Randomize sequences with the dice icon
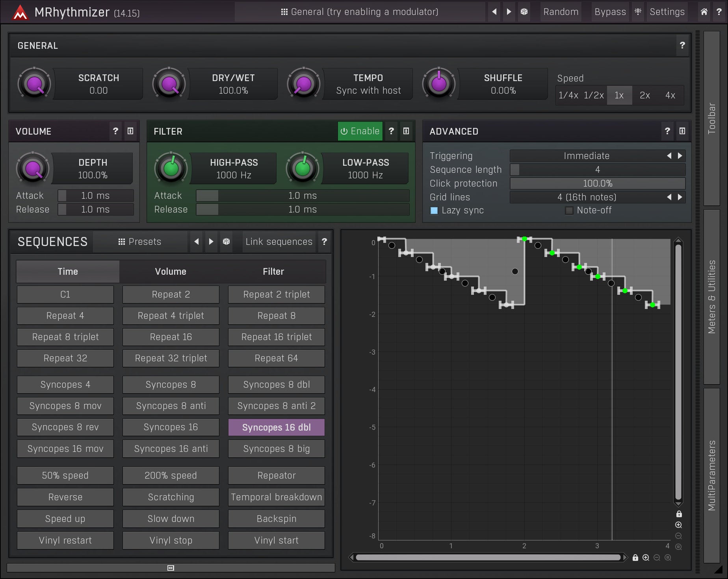The height and width of the screenshot is (579, 728). (226, 241)
